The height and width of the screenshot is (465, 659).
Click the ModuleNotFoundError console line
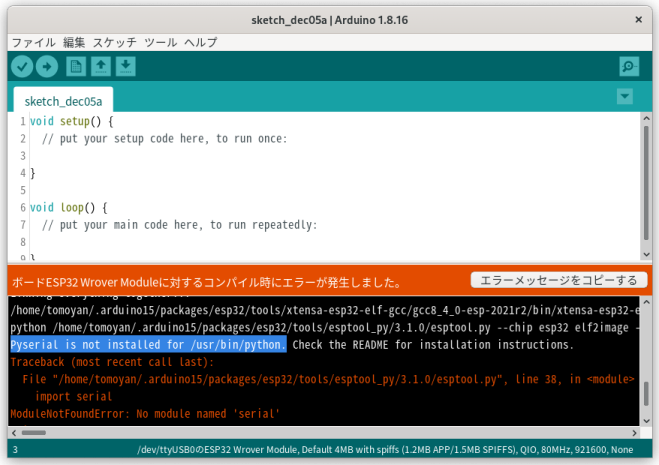[145, 414]
